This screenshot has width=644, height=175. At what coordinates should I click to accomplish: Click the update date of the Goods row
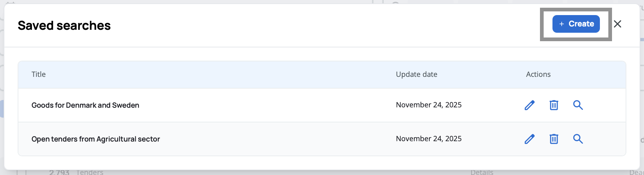429,105
